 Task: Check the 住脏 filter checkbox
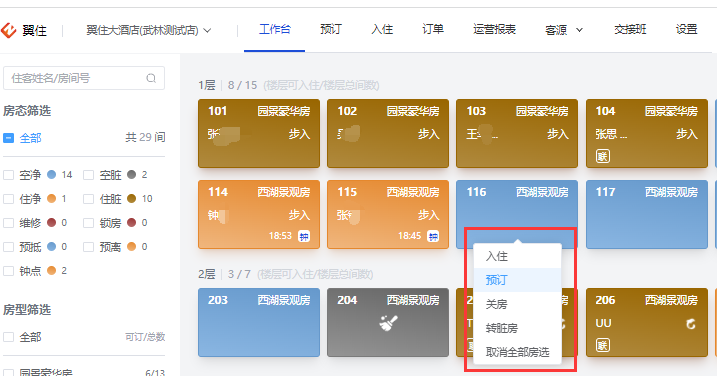pos(88,199)
